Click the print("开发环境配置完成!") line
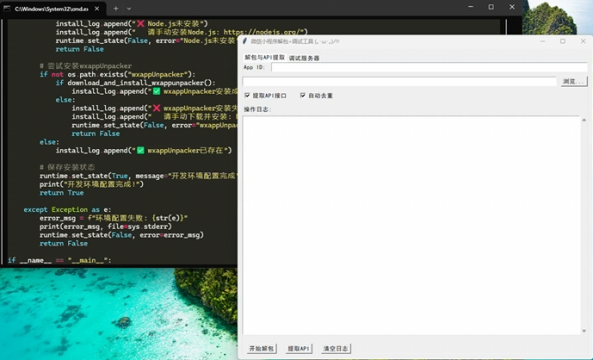The width and height of the screenshot is (593, 360). pyautogui.click(x=92, y=184)
